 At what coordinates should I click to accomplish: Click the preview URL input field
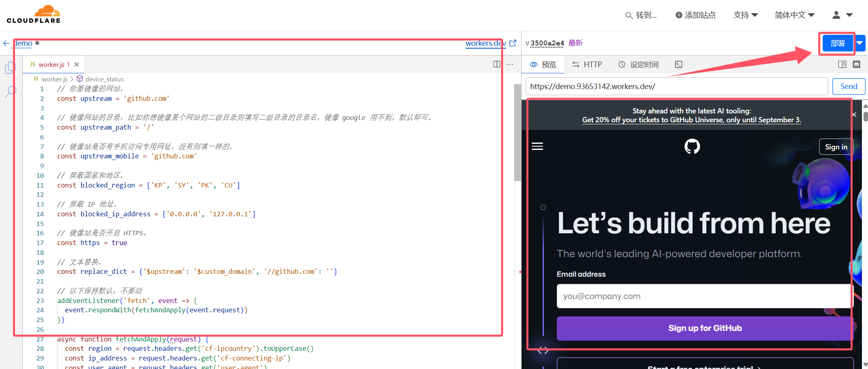[x=677, y=86]
